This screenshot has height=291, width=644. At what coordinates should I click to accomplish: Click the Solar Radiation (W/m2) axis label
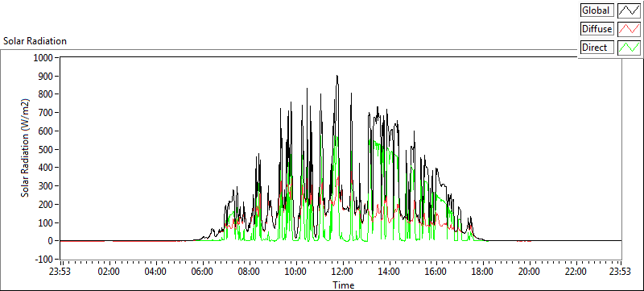click(x=26, y=148)
